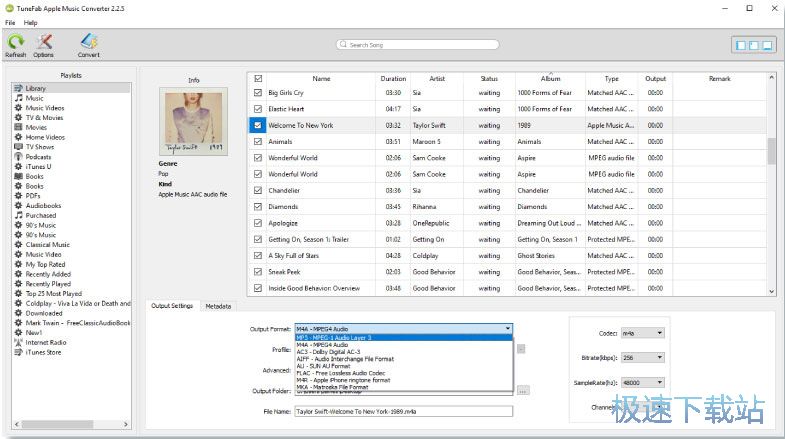The image size is (785, 439).
Task: Open Recently Played playlist icon
Action: (19, 284)
